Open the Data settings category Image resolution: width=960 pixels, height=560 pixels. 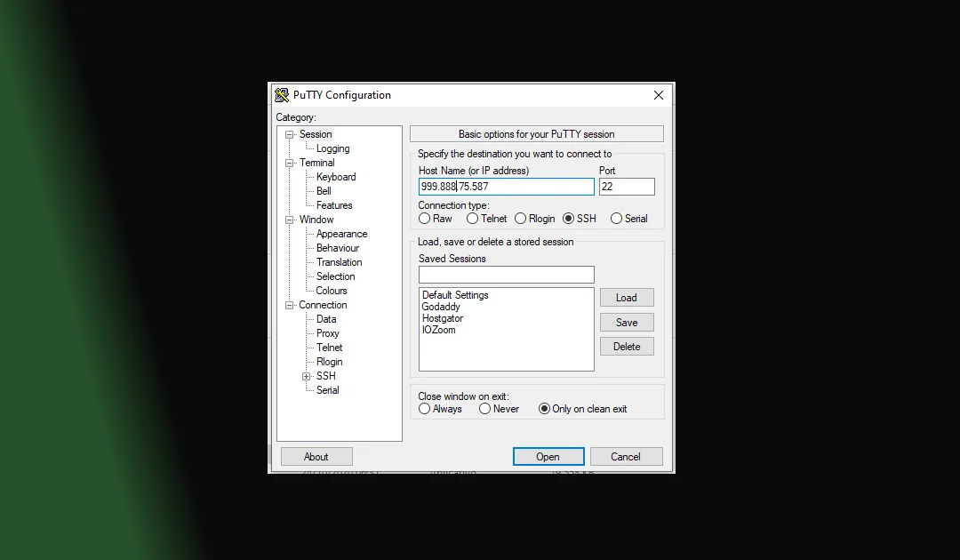(326, 319)
